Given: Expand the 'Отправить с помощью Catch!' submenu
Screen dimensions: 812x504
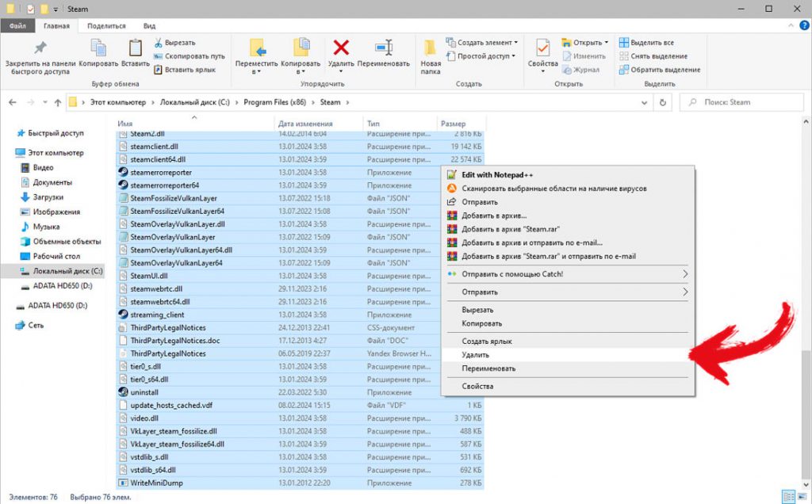Looking at the screenshot, I should point(684,273).
